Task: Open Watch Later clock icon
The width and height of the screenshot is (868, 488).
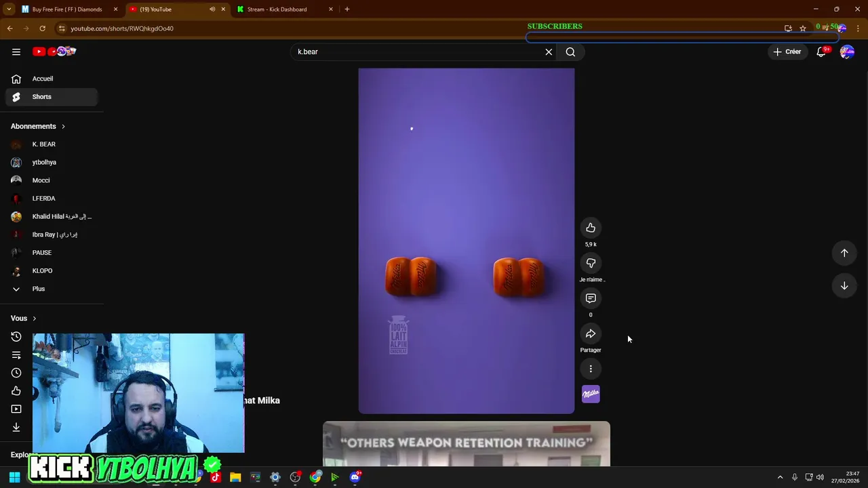Action: pos(16,373)
